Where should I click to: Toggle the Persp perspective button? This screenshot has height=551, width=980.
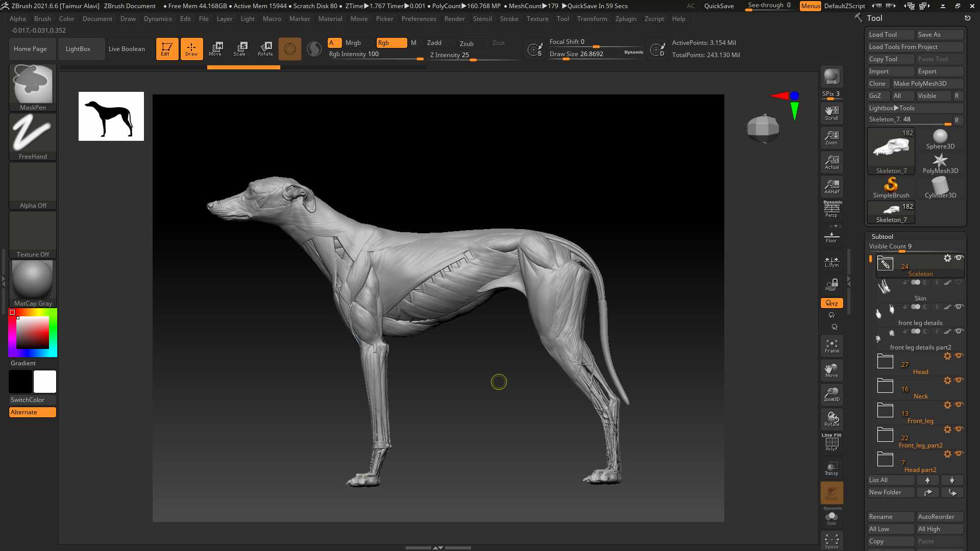coord(831,209)
